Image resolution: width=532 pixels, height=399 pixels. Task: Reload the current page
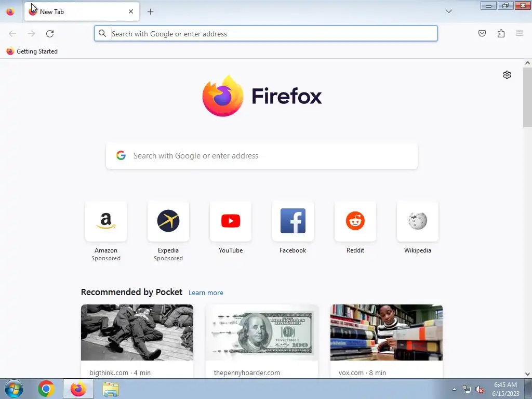click(x=50, y=34)
